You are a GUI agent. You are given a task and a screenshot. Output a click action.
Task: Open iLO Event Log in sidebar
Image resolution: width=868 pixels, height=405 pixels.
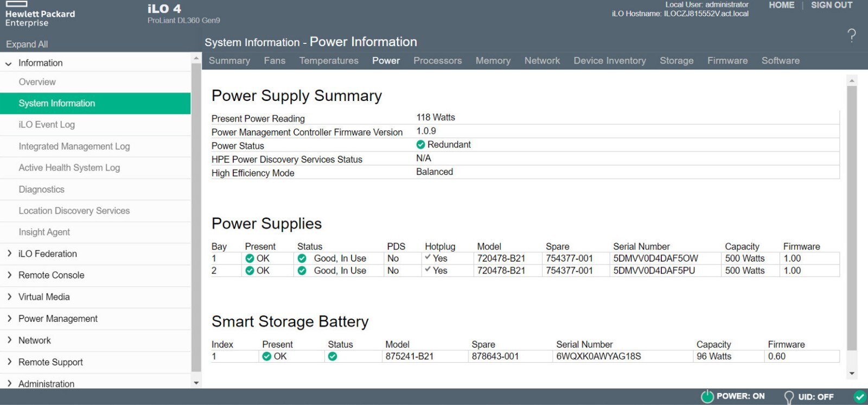pyautogui.click(x=47, y=125)
